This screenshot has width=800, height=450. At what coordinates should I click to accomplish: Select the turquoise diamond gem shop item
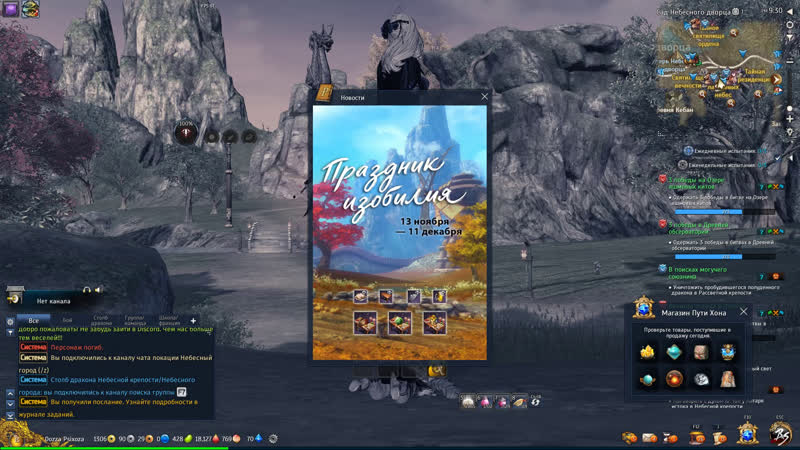pos(674,352)
